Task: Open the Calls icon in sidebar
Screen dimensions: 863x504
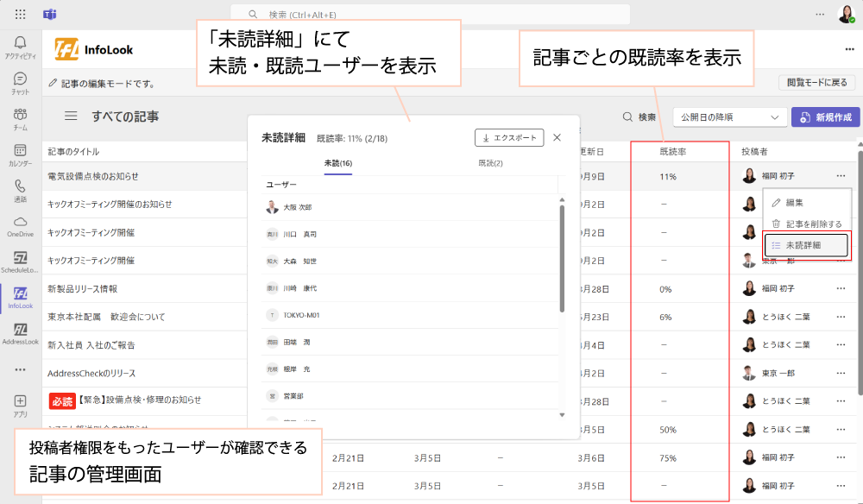Action: [x=20, y=191]
